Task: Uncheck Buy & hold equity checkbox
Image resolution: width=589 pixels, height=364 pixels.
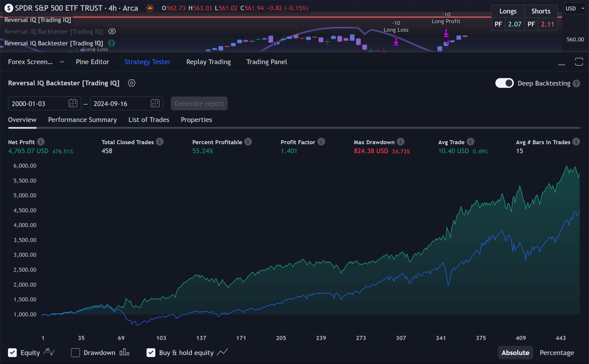Action: [x=151, y=353]
